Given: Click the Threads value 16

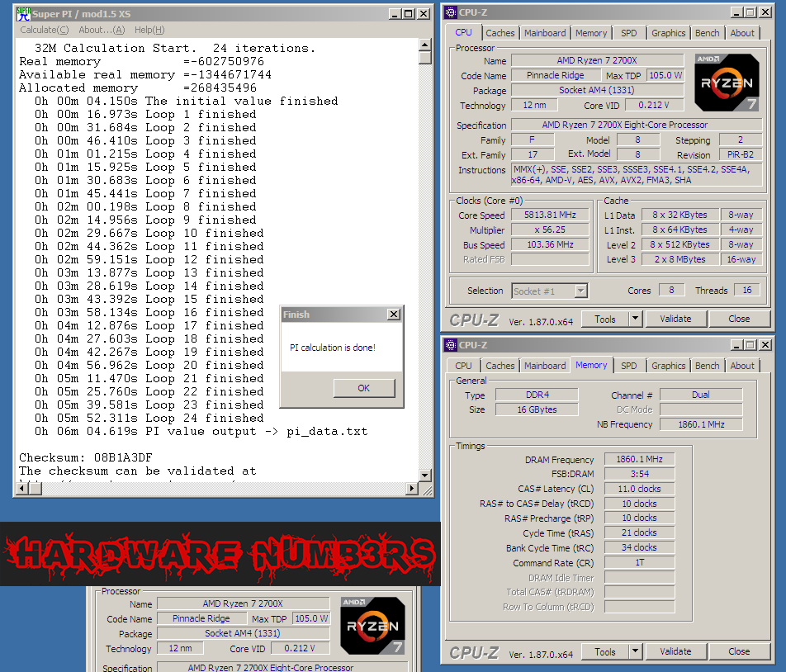Looking at the screenshot, I should click(x=747, y=290).
